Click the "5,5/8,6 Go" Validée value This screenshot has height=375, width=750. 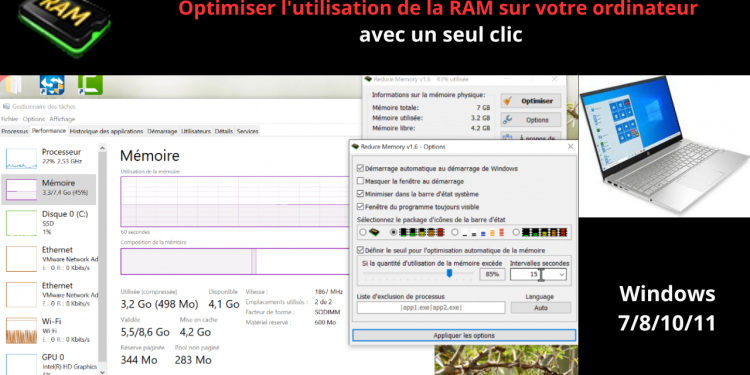145,332
